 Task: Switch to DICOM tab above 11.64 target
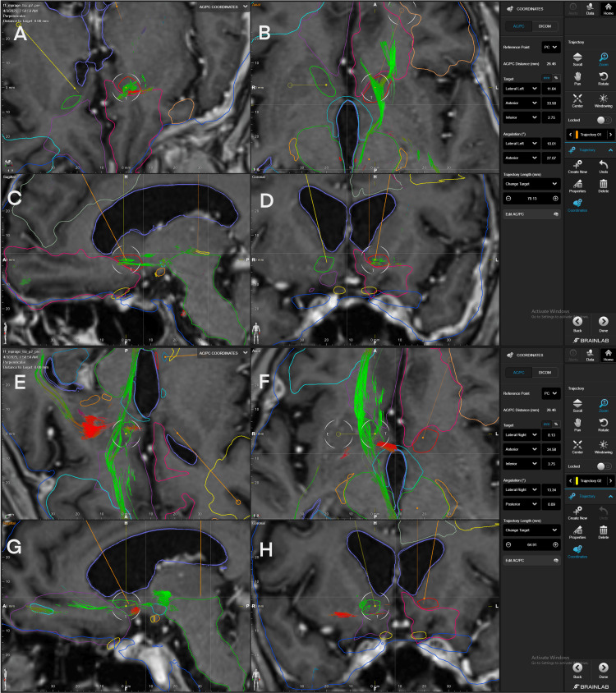(545, 26)
